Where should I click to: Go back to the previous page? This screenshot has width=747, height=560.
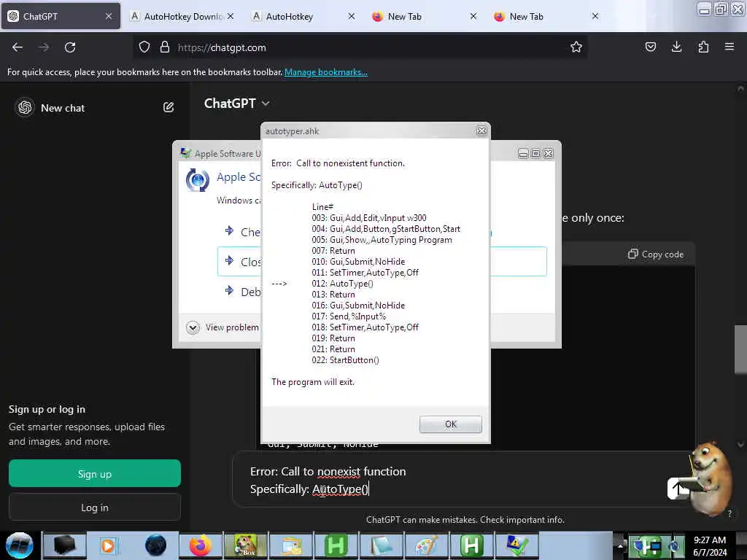pos(18,47)
